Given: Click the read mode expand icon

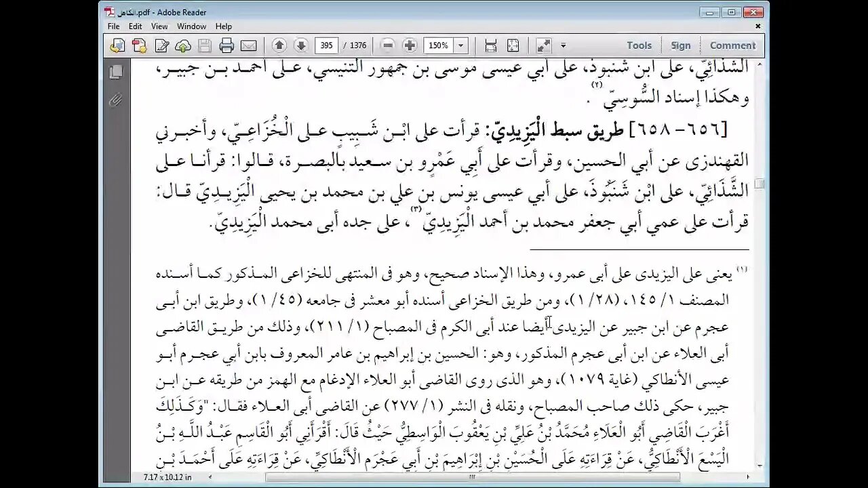Looking at the screenshot, I should pos(543,45).
